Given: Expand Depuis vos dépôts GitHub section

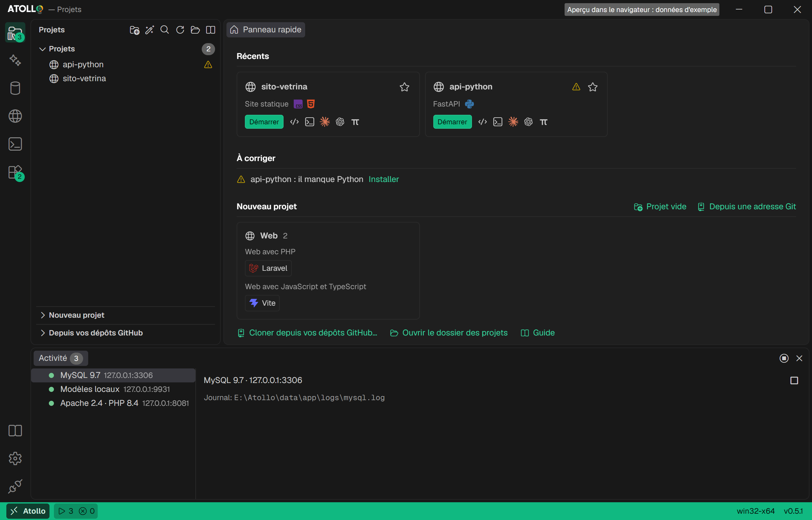Looking at the screenshot, I should (x=126, y=333).
